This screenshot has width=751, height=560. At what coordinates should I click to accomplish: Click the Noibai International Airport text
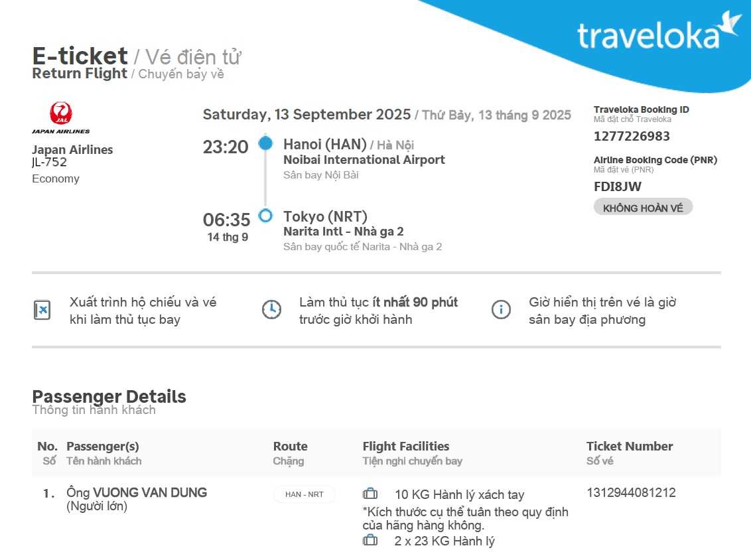tap(364, 160)
